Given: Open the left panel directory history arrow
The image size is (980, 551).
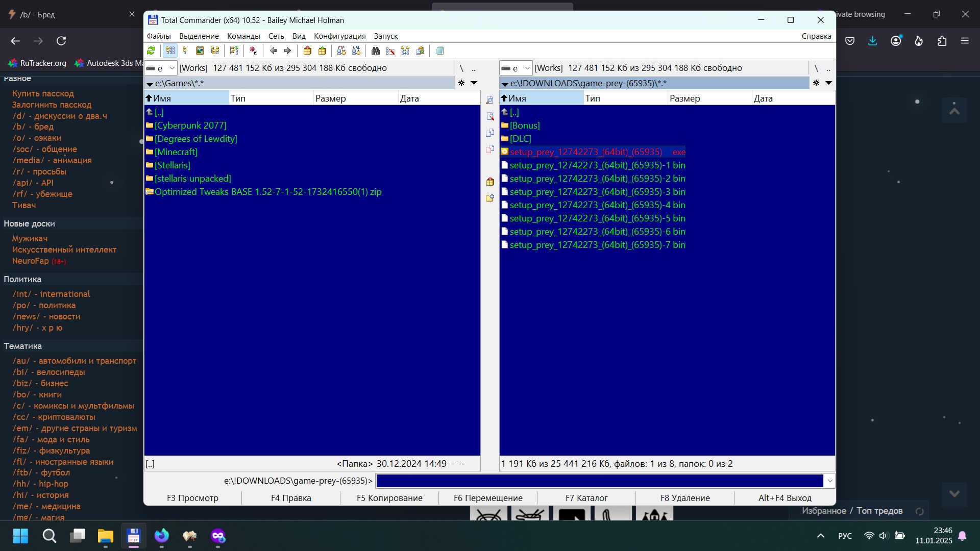Looking at the screenshot, I should click(x=474, y=83).
